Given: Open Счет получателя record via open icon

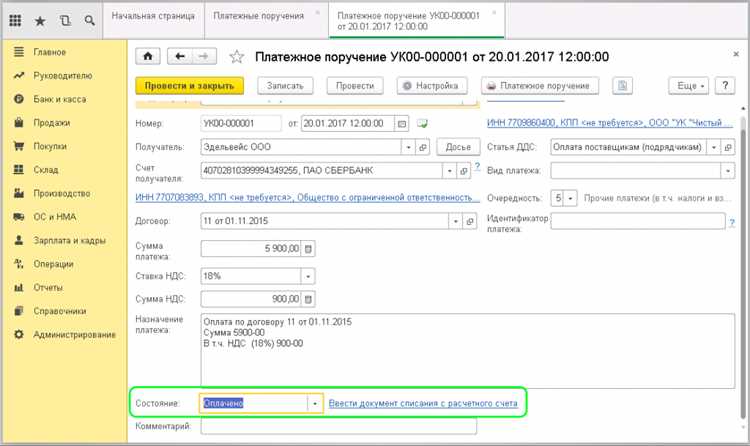Looking at the screenshot, I should point(463,170).
